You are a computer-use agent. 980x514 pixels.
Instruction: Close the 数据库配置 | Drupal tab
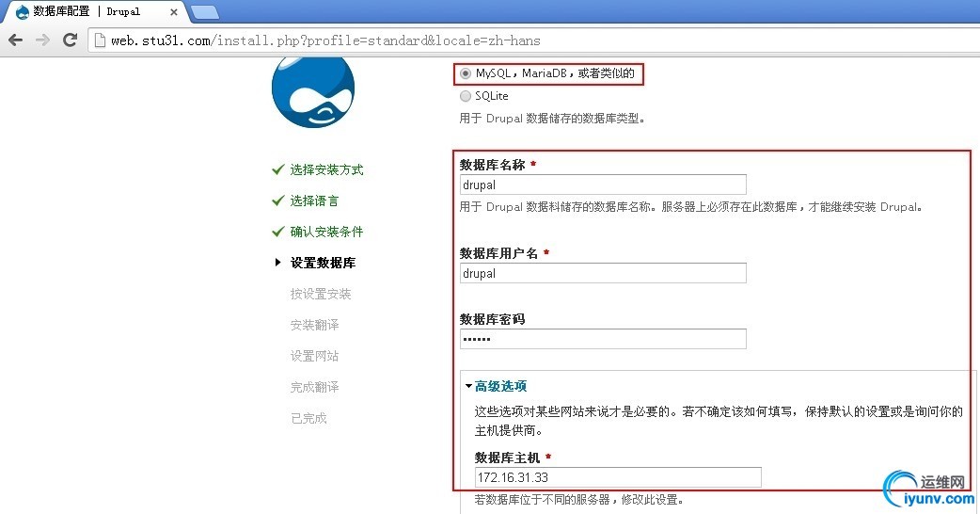click(174, 12)
